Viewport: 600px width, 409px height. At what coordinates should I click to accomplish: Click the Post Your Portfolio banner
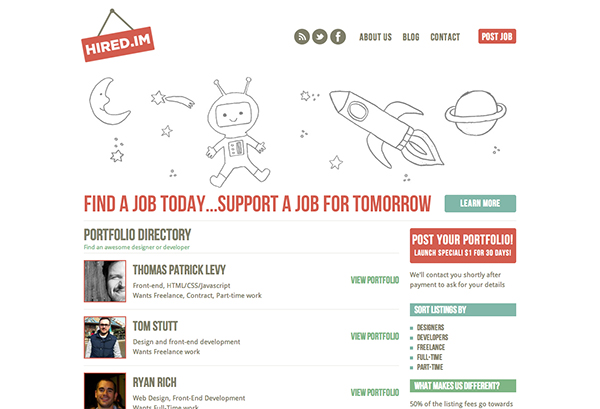pyautogui.click(x=463, y=246)
